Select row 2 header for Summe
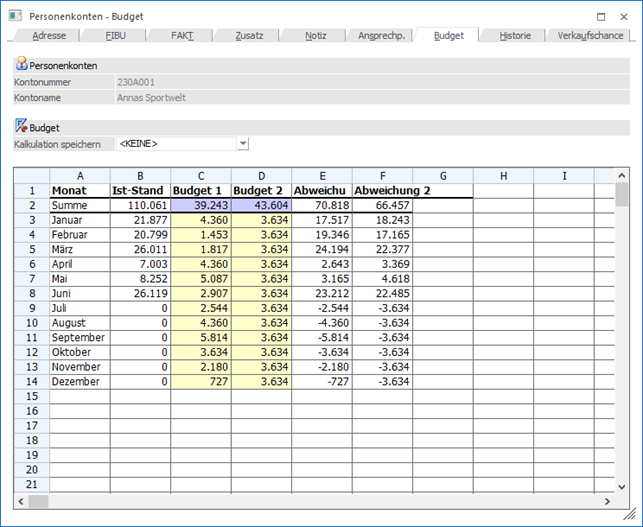The image size is (643, 527). pos(32,205)
